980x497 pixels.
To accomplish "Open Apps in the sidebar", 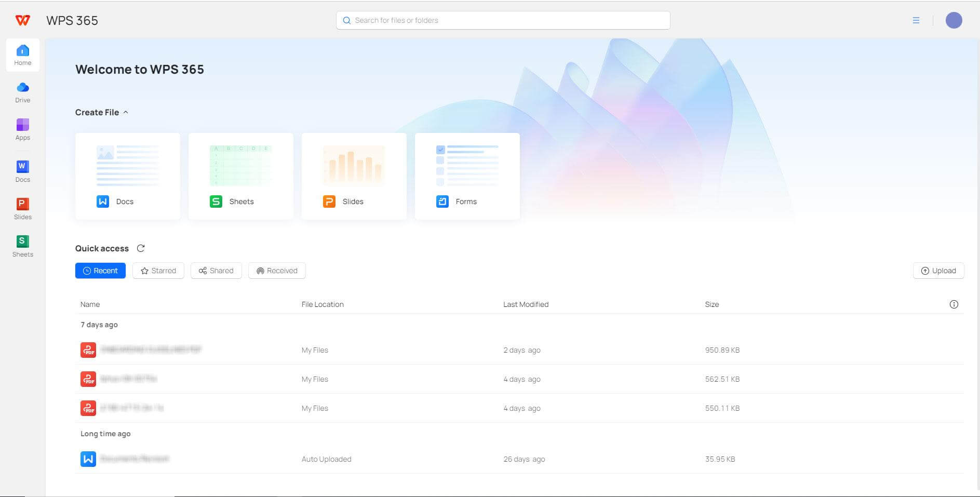I will pos(23,130).
